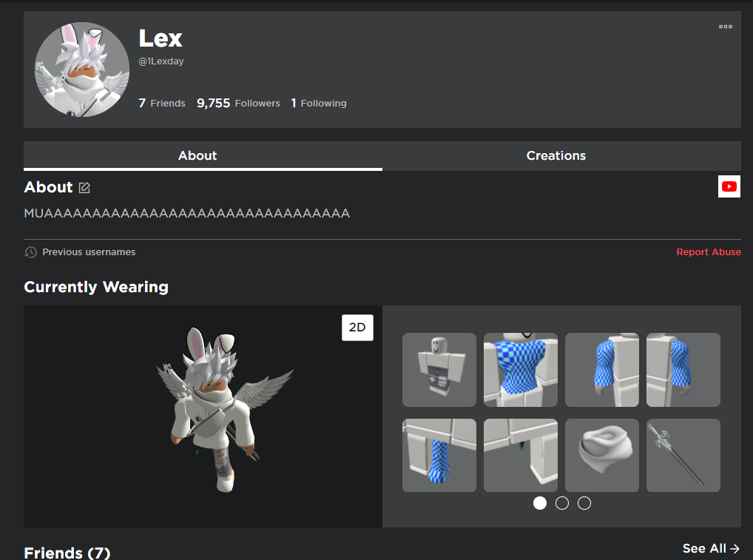Open the sword accessory item
Viewport: 753px width, 560px height.
tap(683, 455)
